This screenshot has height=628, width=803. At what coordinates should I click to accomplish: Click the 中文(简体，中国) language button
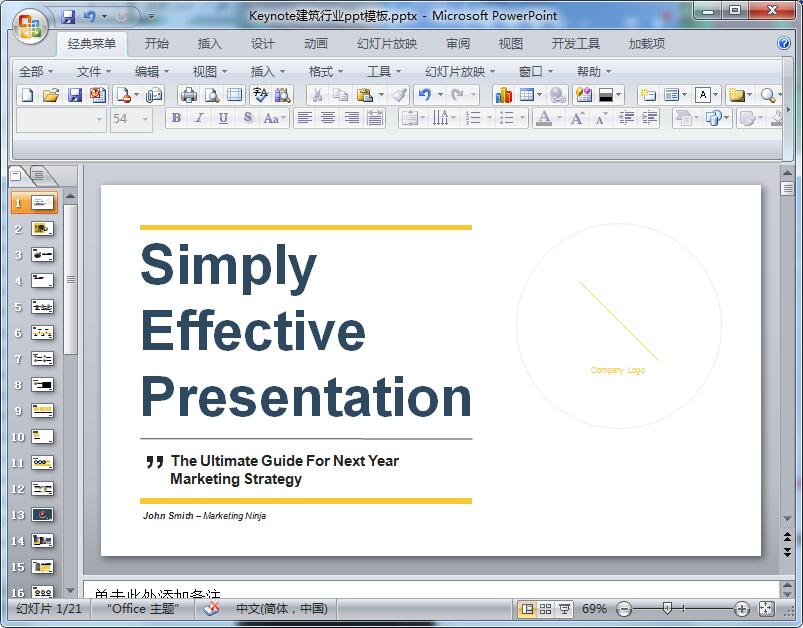click(282, 609)
